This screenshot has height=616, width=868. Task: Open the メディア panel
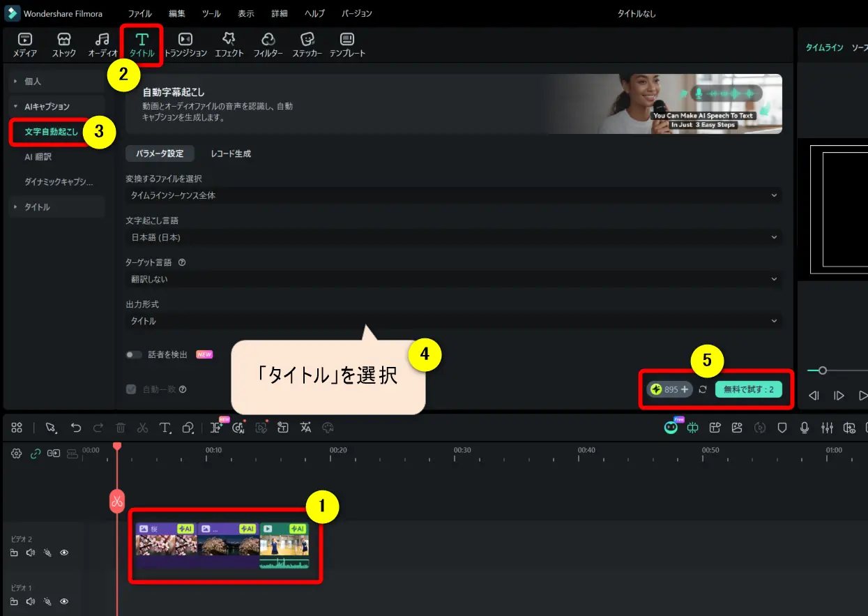click(25, 44)
